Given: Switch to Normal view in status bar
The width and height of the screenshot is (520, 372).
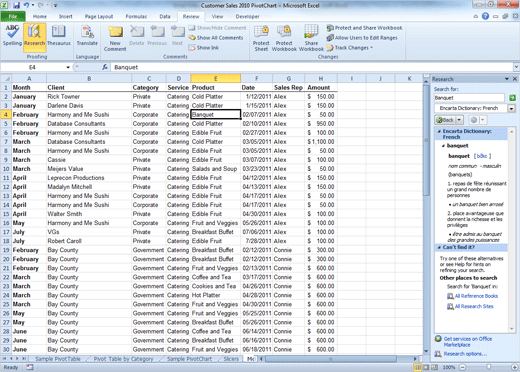Looking at the screenshot, I should point(417,367).
